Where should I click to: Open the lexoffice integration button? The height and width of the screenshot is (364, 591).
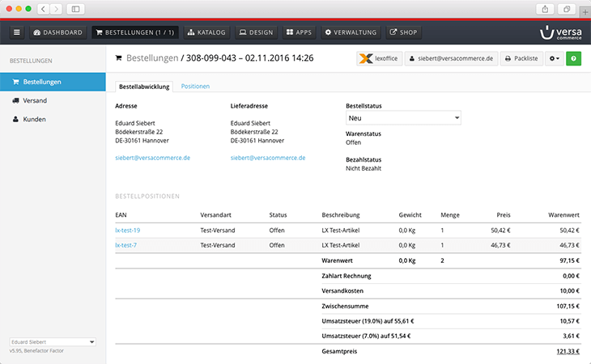[x=378, y=59]
